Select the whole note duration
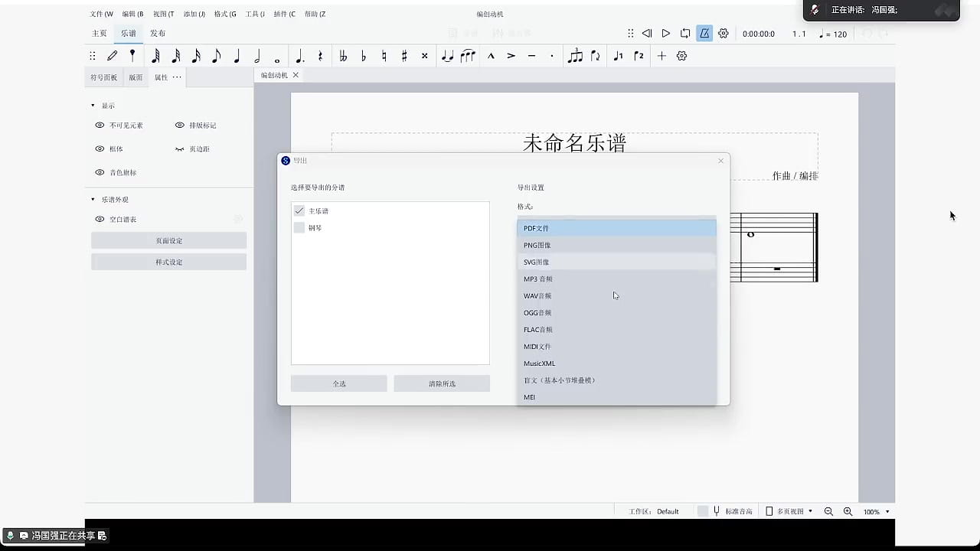The width and height of the screenshot is (980, 551). (x=277, y=59)
